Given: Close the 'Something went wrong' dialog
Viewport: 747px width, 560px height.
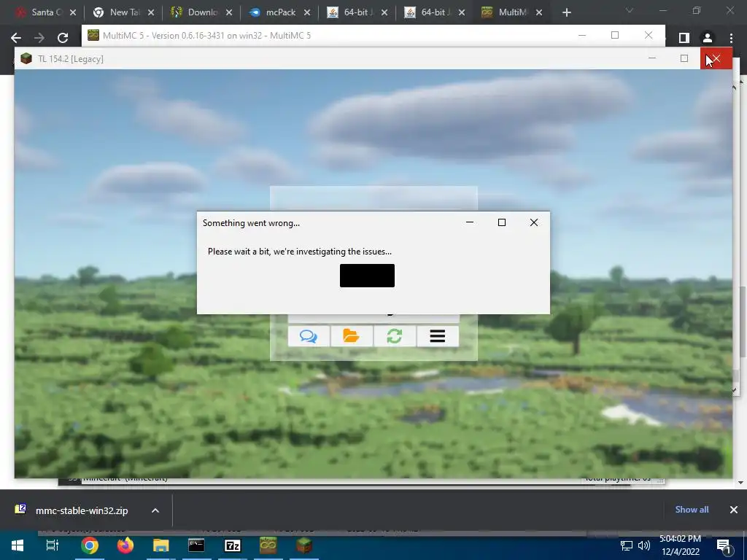Looking at the screenshot, I should pos(533,222).
